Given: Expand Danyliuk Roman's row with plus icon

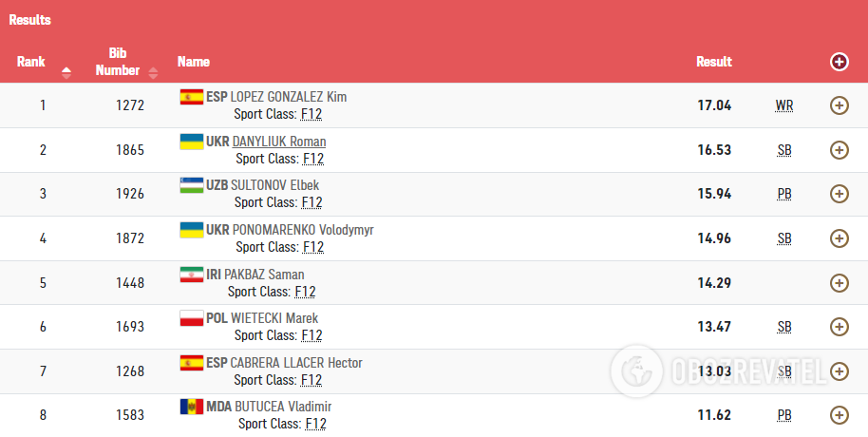Looking at the screenshot, I should tap(839, 150).
